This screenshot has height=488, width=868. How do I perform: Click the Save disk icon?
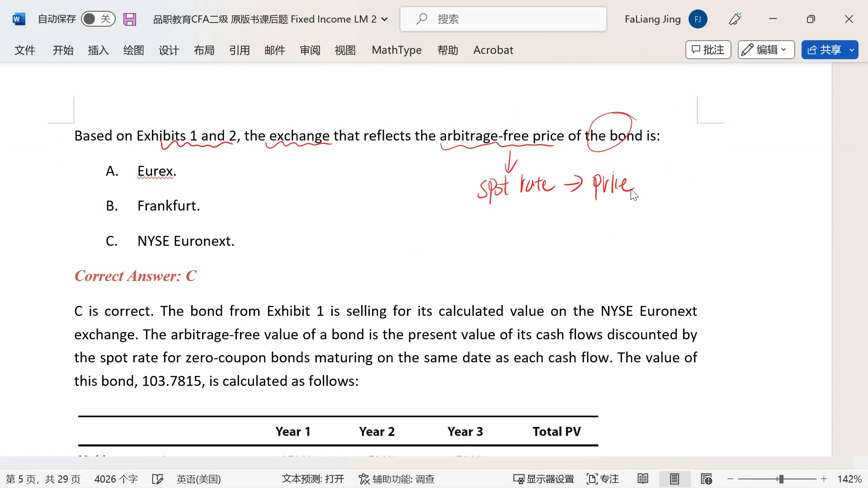pos(130,19)
